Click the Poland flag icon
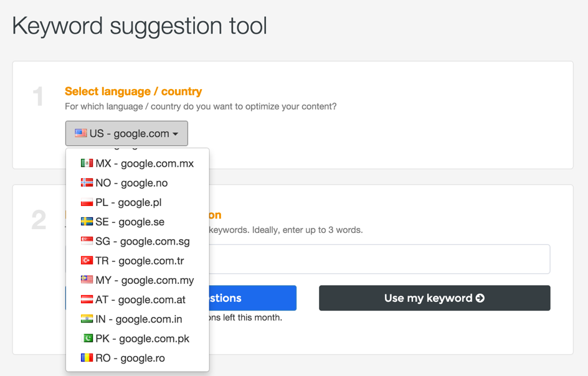Viewport: 588px width, 376px height. (87, 202)
